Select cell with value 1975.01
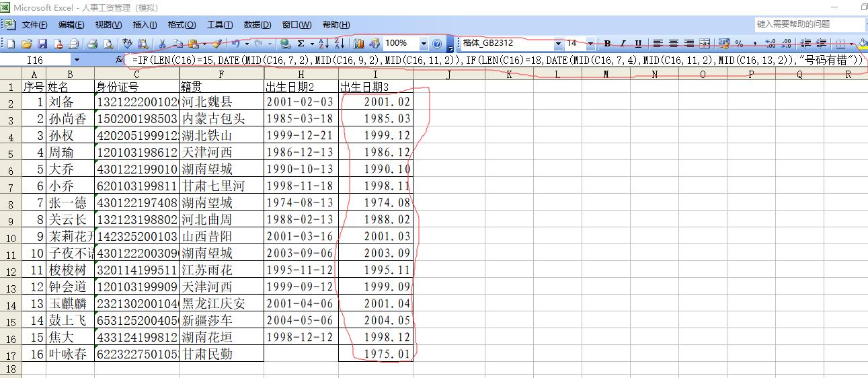Viewport: 868px width, 378px height. coord(375,353)
